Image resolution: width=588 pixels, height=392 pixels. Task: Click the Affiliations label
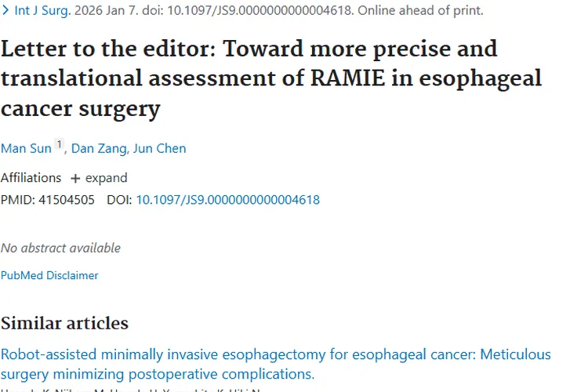coord(31,178)
